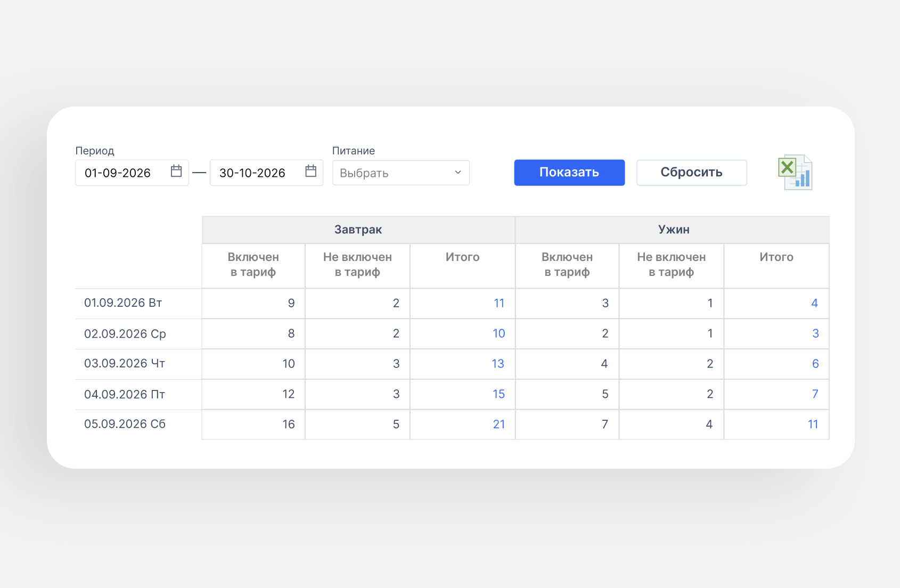Open Ужин total 3 for 02.09.2026

815,333
